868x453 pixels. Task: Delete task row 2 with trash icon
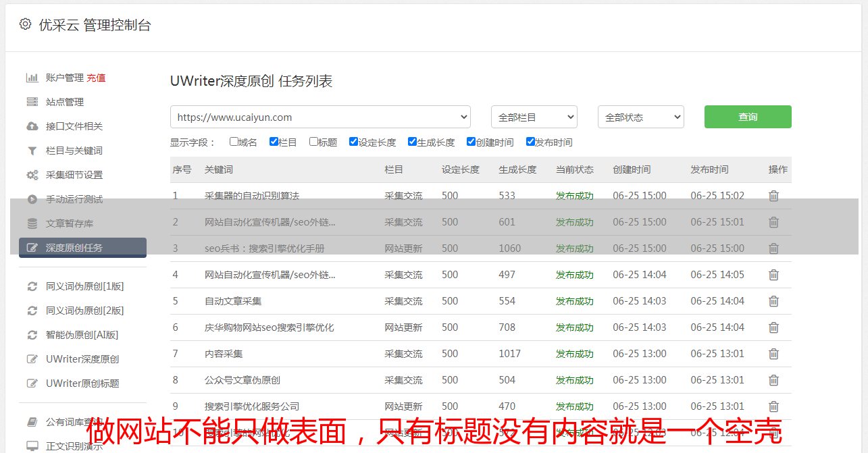(773, 222)
